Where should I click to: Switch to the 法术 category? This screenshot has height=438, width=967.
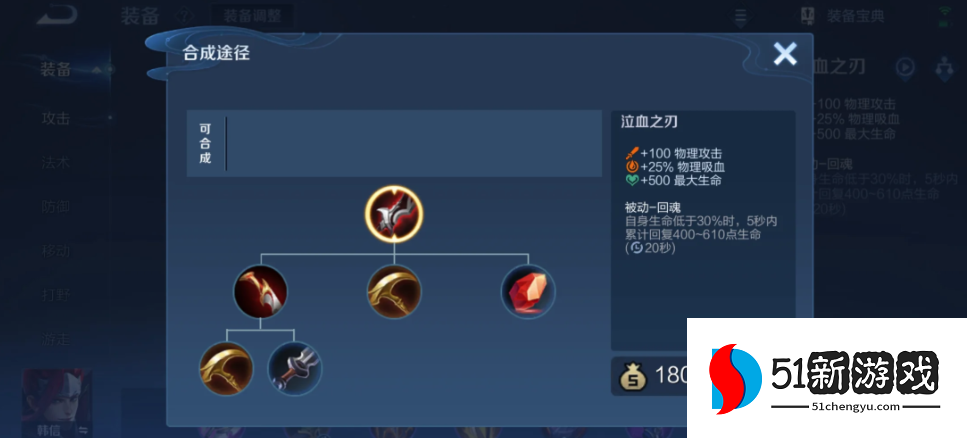point(56,163)
